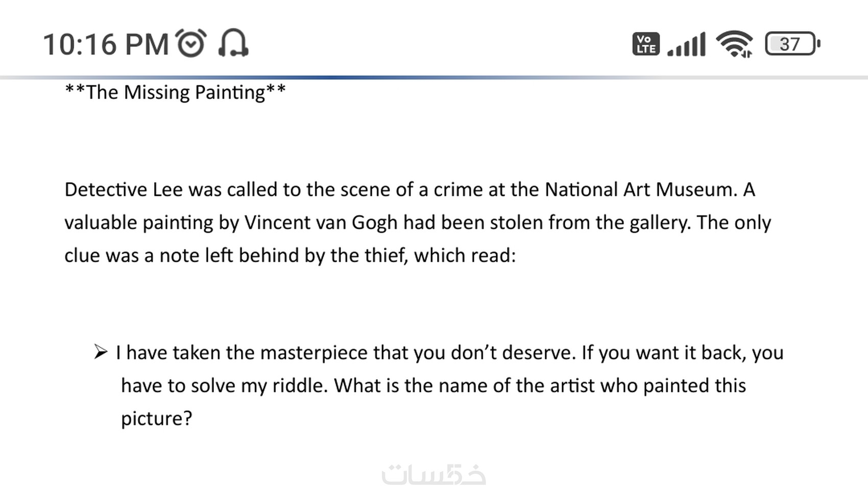Click the arrow bullet before the riddle note

tap(101, 352)
